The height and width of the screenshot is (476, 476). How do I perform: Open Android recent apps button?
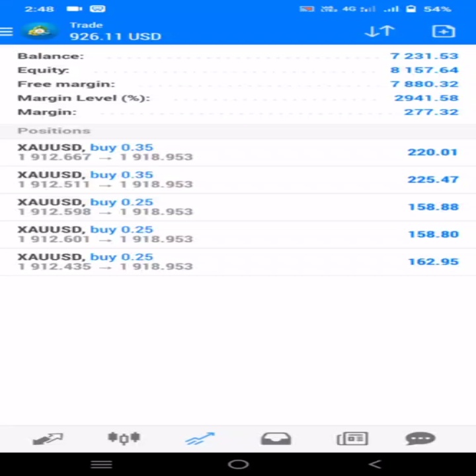tap(101, 464)
